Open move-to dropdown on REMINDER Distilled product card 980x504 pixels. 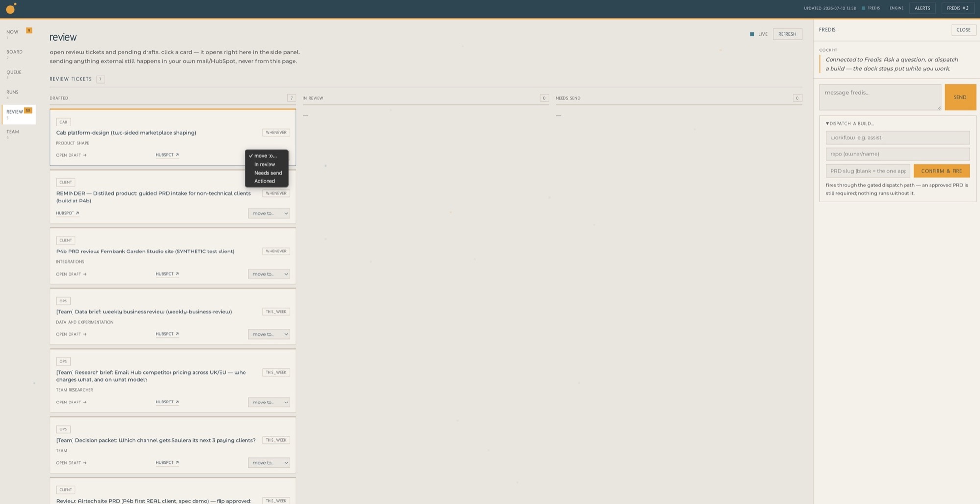pos(269,214)
